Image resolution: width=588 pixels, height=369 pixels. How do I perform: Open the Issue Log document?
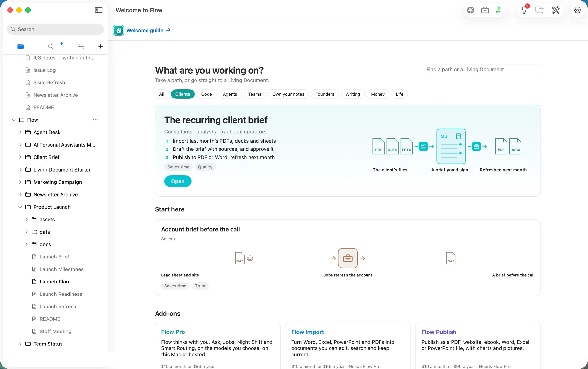(45, 70)
